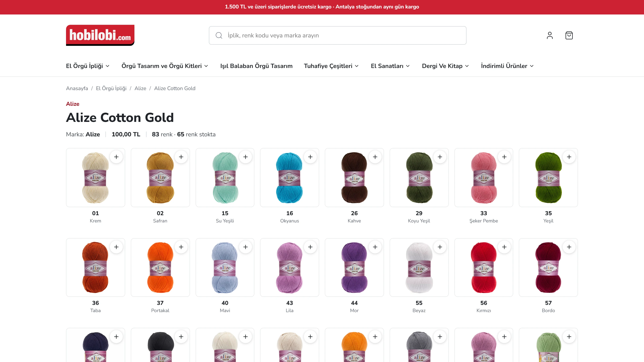Screen dimensions: 644x362
Task: Click the hobilobi.com logo
Action: (100, 35)
